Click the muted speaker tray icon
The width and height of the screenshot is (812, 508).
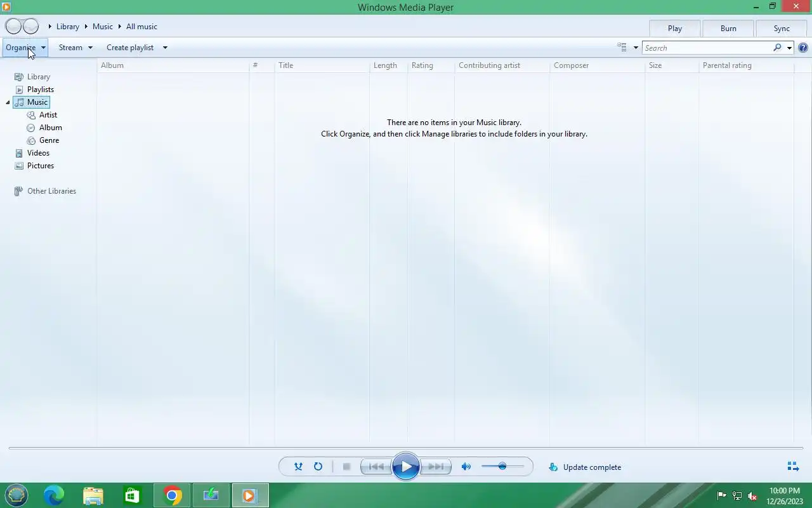[x=752, y=496]
